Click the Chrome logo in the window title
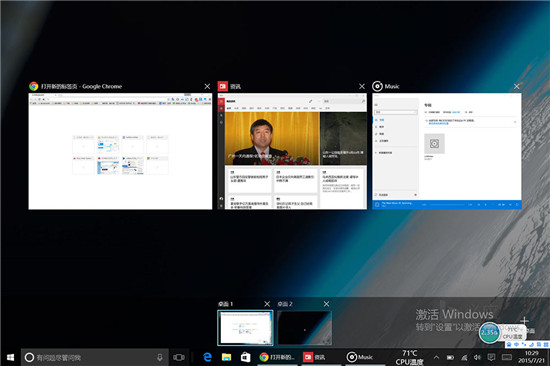The height and width of the screenshot is (366, 550). 34,86
